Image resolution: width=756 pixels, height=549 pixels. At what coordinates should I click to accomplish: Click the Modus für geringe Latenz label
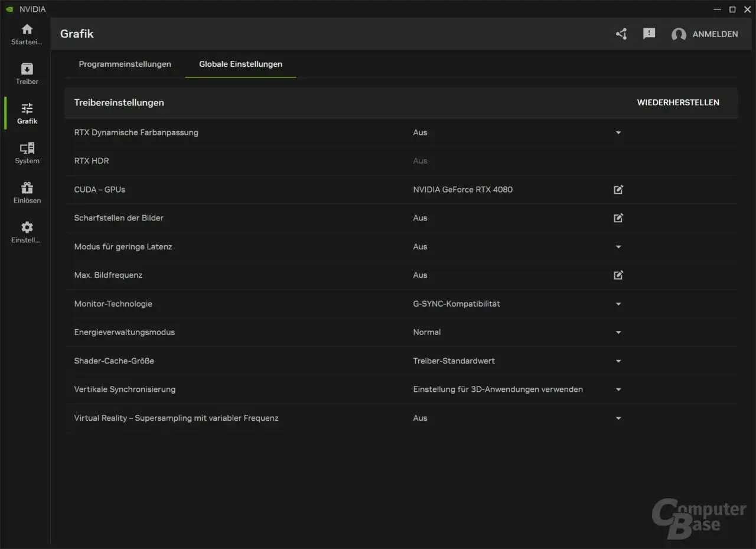coord(123,246)
